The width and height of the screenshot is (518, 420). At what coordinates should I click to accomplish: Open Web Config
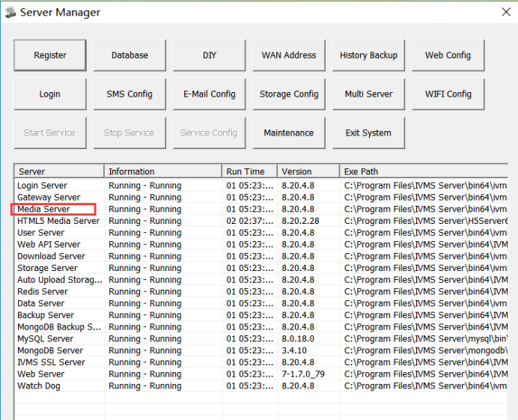[448, 55]
